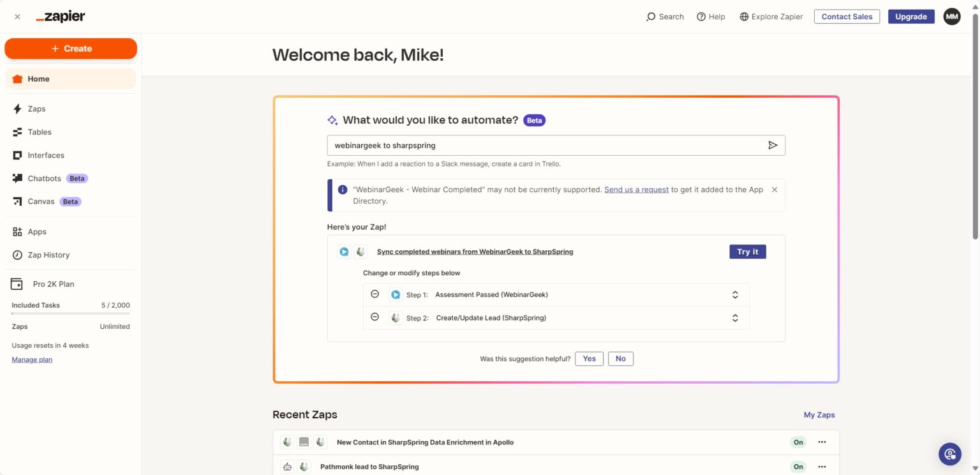
Task: Click the Explore Zapier globe icon
Action: [x=744, y=17]
